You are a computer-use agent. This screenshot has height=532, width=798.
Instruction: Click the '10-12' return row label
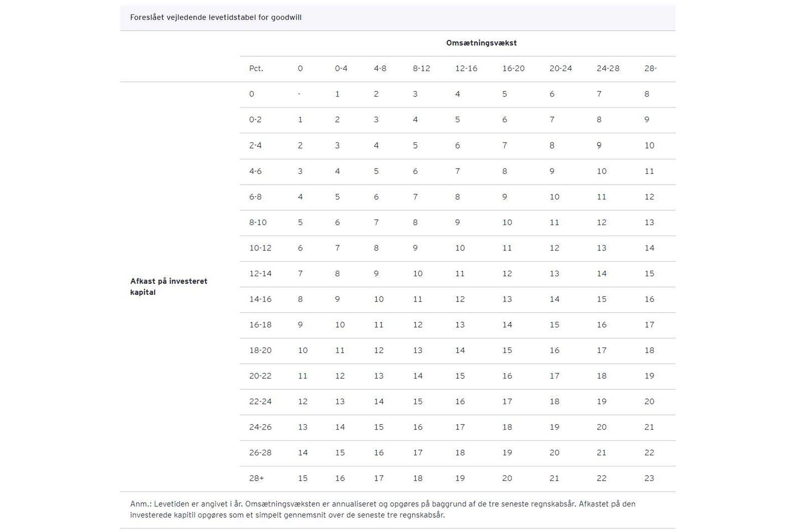pos(260,248)
